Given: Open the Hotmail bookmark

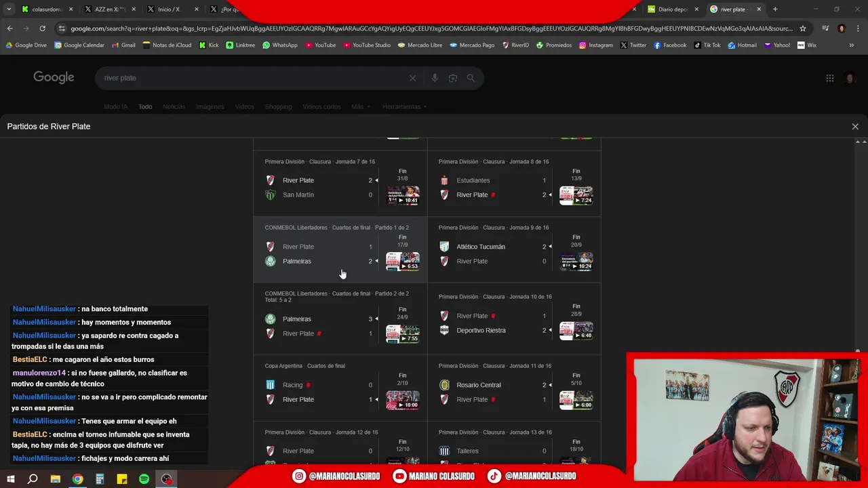Looking at the screenshot, I should (743, 45).
